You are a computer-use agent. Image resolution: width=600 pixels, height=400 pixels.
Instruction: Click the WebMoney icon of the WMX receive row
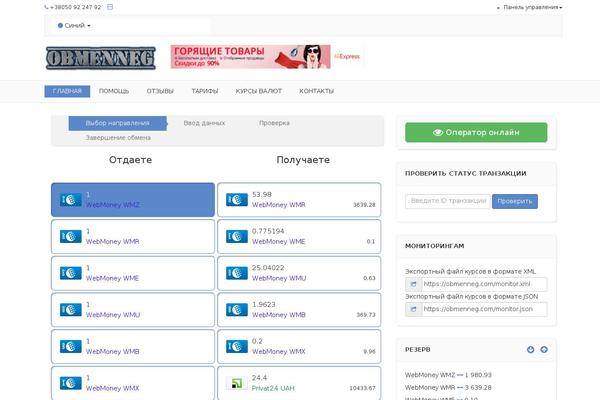237,347
